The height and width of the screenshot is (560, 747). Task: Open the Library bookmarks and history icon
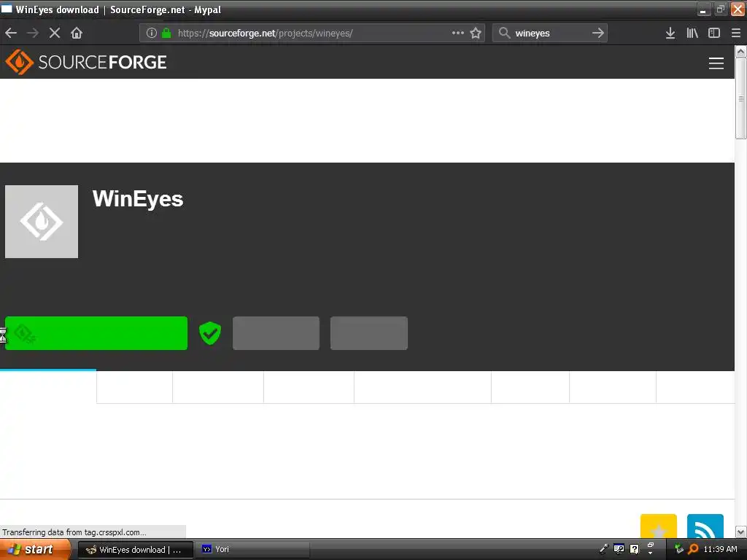tap(692, 33)
